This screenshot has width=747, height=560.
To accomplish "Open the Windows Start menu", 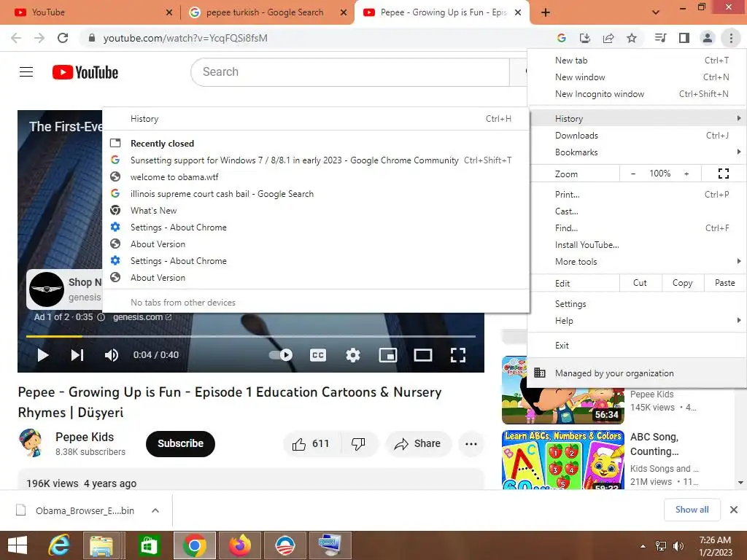I will pyautogui.click(x=18, y=545).
